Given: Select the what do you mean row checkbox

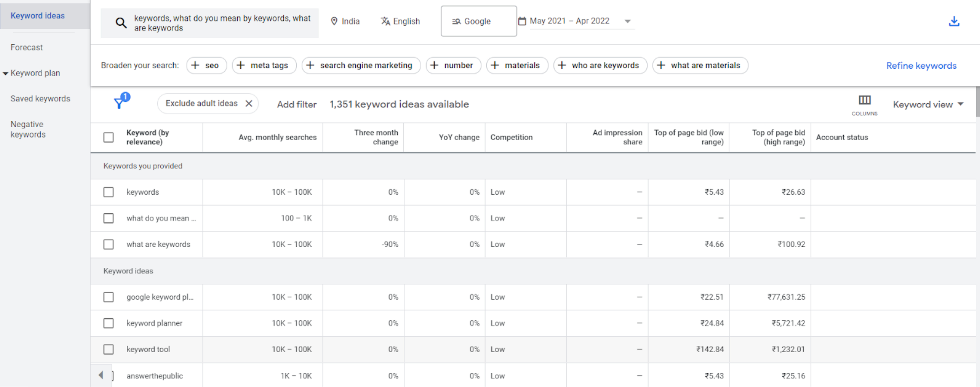Looking at the screenshot, I should (108, 218).
